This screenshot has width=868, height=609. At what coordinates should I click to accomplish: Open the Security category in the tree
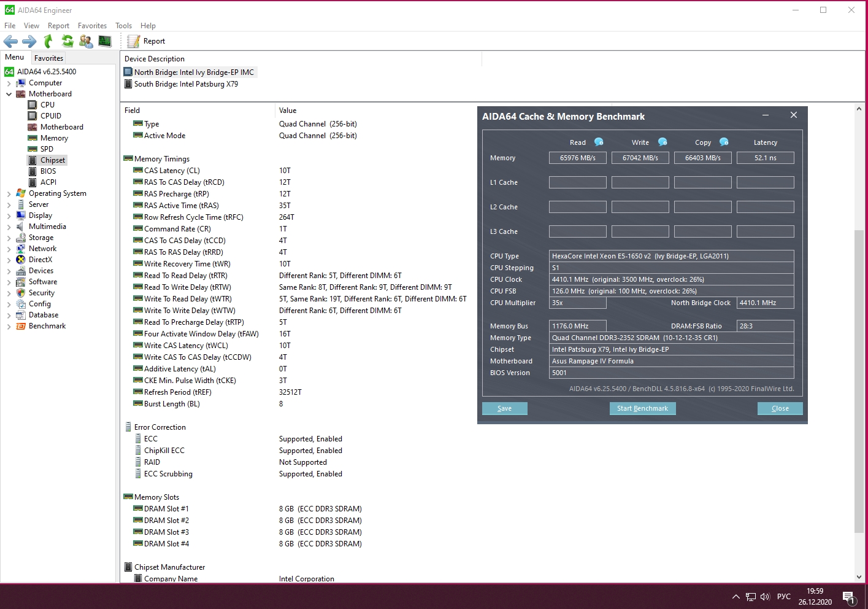pos(42,293)
